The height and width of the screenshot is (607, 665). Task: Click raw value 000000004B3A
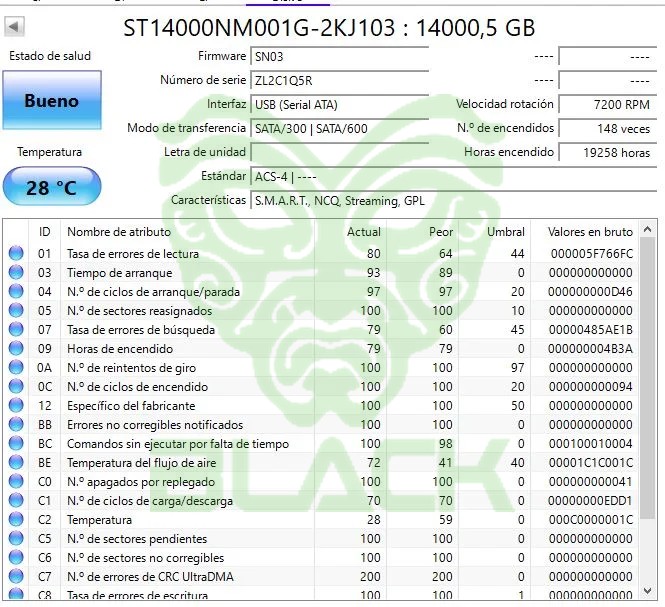pyautogui.click(x=590, y=349)
